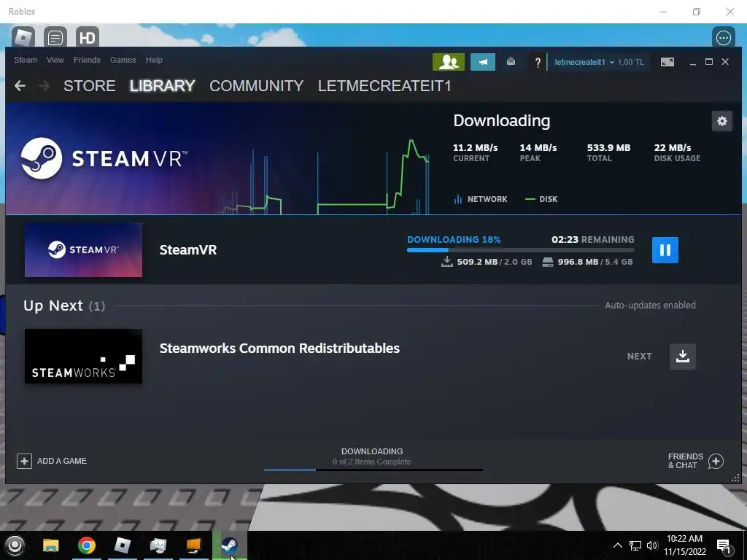Show hidden tray icons chevron
This screenshot has height=560, width=747.
pyautogui.click(x=617, y=545)
